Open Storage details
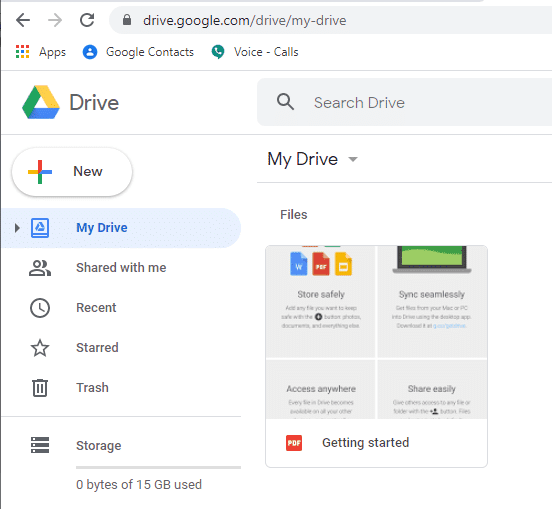Screen dimensions: 552x509 (x=99, y=446)
